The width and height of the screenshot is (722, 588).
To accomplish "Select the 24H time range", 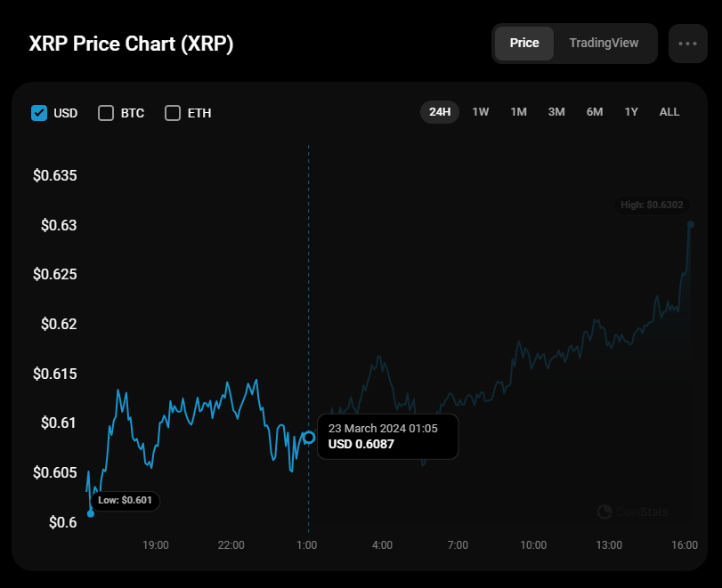I will pos(440,112).
